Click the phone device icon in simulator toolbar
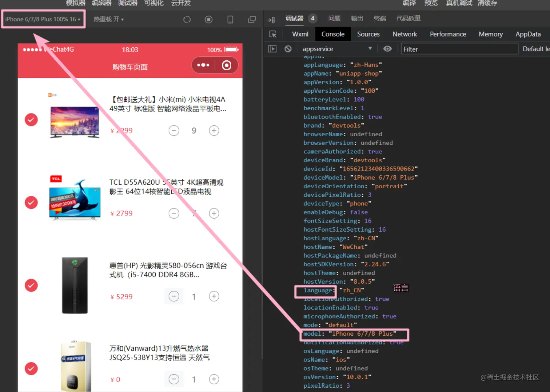The width and height of the screenshot is (550, 392). coord(230,19)
